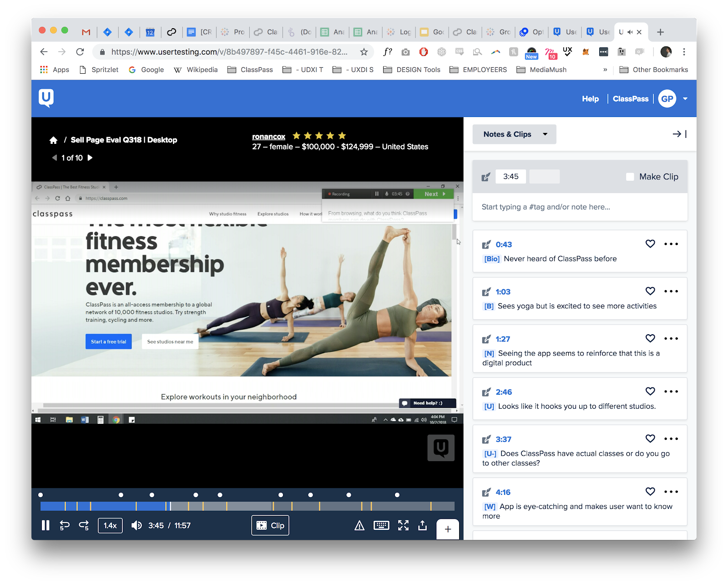Favorite the 1:27 note
This screenshot has height=585, width=728.
tap(650, 339)
